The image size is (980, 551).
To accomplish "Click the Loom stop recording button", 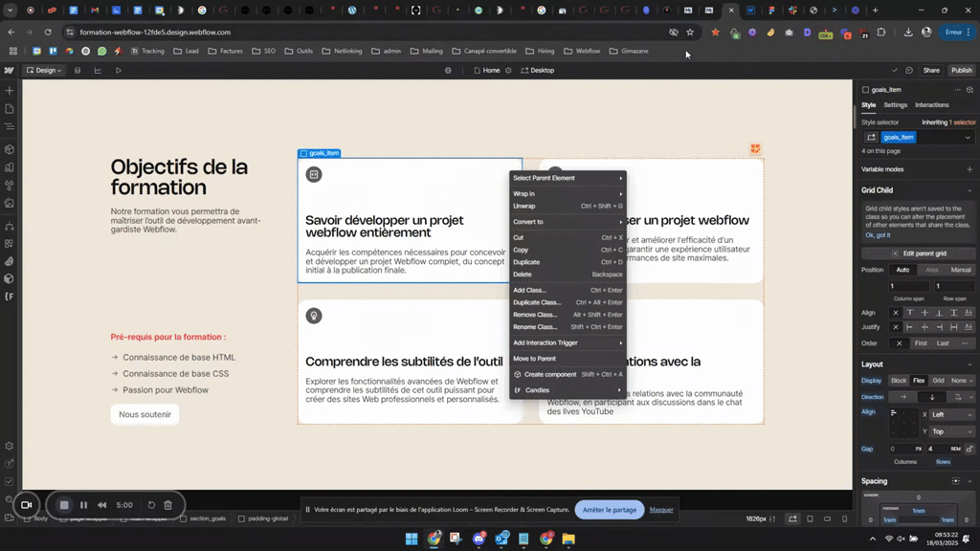I will pos(64,505).
